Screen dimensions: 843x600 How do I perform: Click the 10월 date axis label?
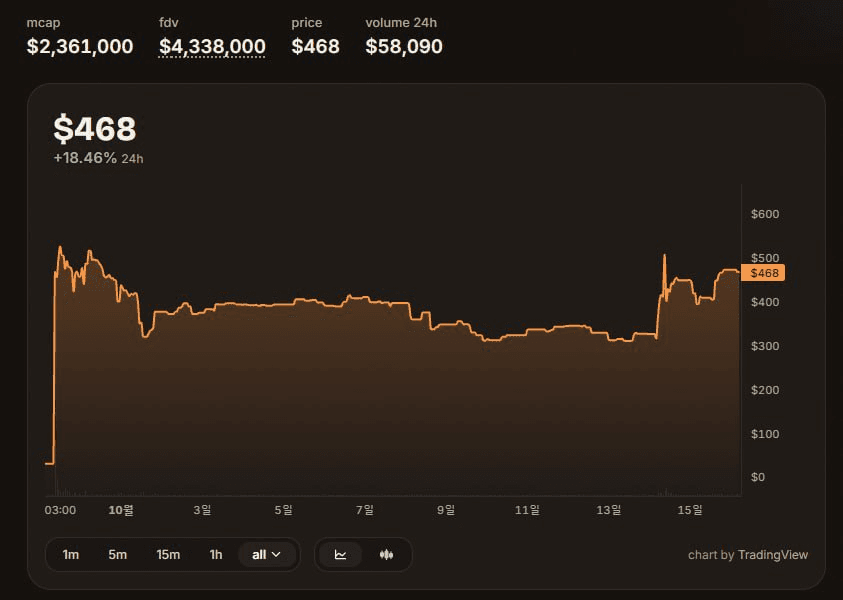click(121, 510)
